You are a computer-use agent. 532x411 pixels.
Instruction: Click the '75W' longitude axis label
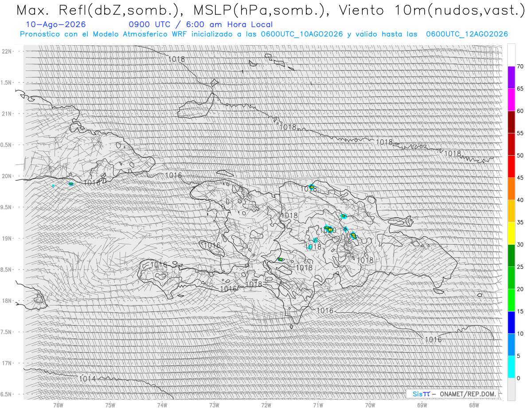110,406
